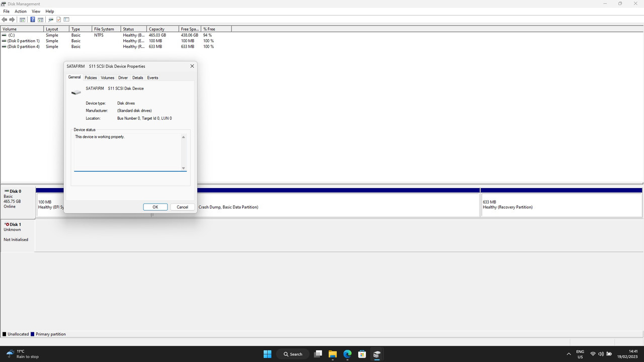Switch to the Volumes tab
Screen dimensions: 644x362
click(107, 77)
